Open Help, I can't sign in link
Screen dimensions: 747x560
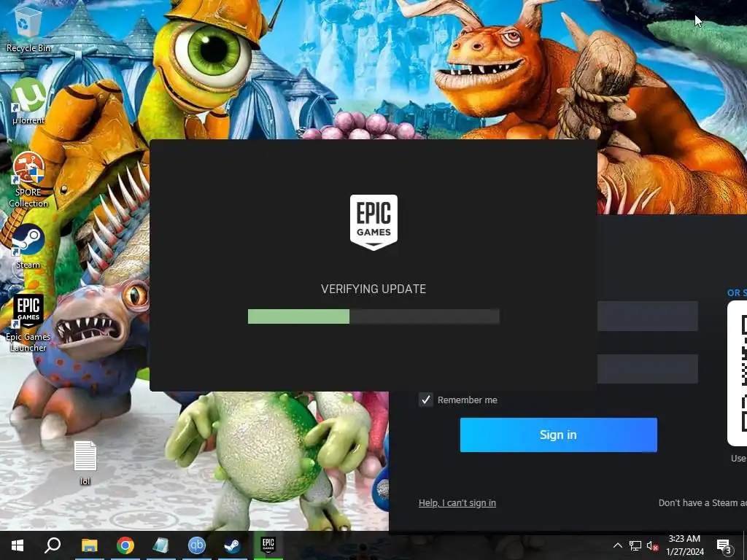coord(457,503)
